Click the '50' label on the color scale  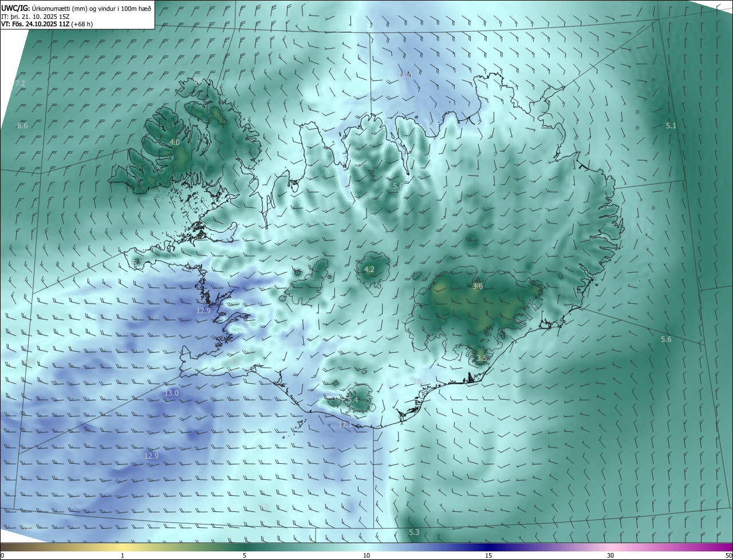(728, 555)
